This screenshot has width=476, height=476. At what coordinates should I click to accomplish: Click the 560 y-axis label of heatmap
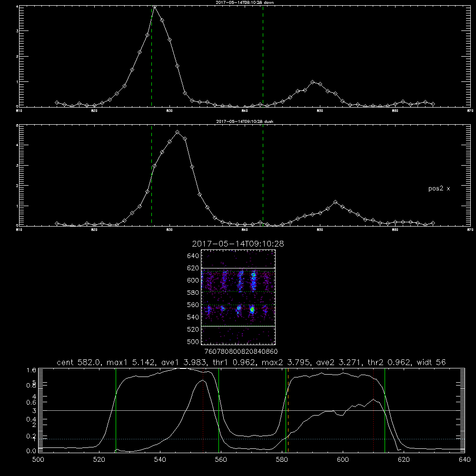(x=193, y=305)
